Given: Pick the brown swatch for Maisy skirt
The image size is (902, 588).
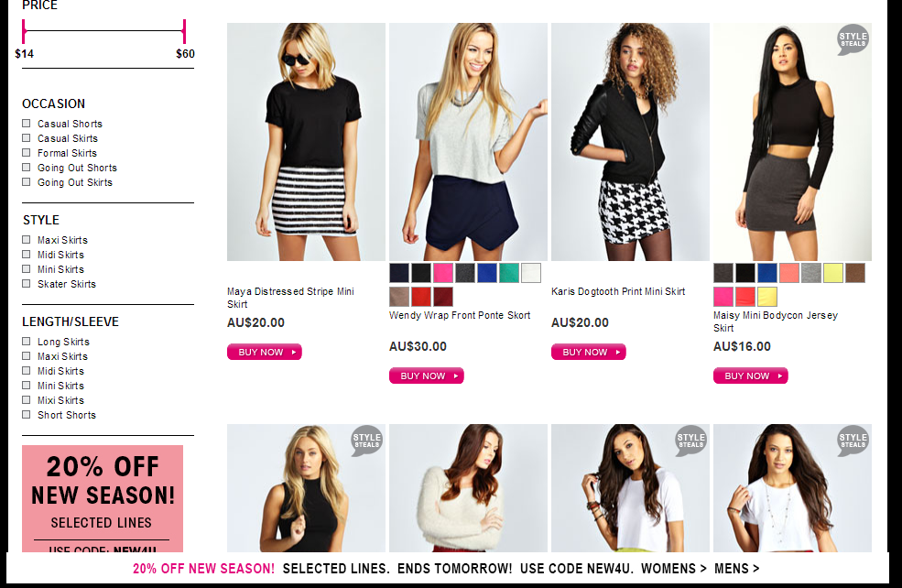Looking at the screenshot, I should (854, 273).
